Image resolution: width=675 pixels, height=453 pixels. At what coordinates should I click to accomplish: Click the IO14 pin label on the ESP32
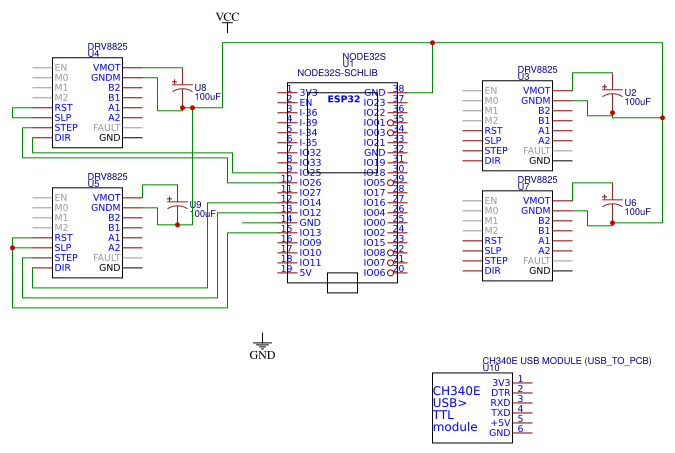click(310, 203)
